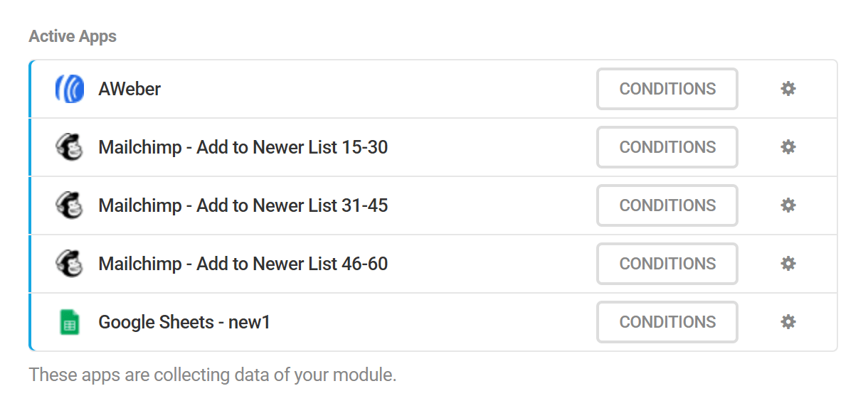Click the Mailchimp icon for List 31-45
Viewport: 868px width, 418px height.
click(x=68, y=205)
